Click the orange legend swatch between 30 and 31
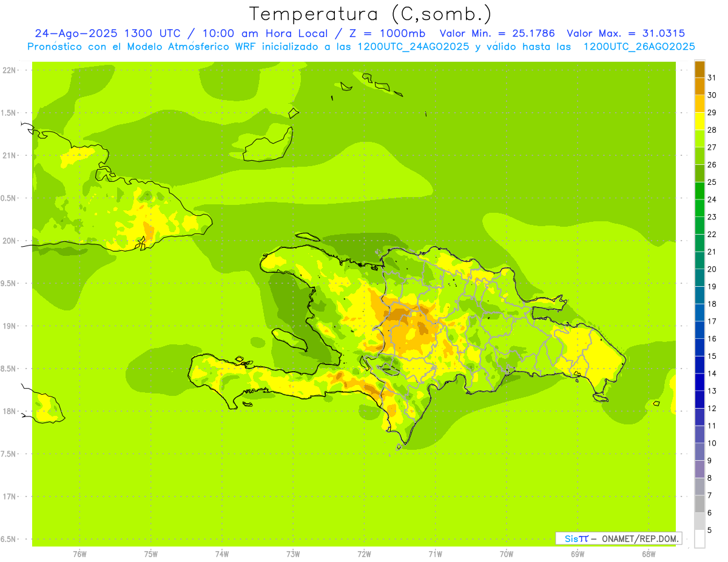 tap(699, 86)
